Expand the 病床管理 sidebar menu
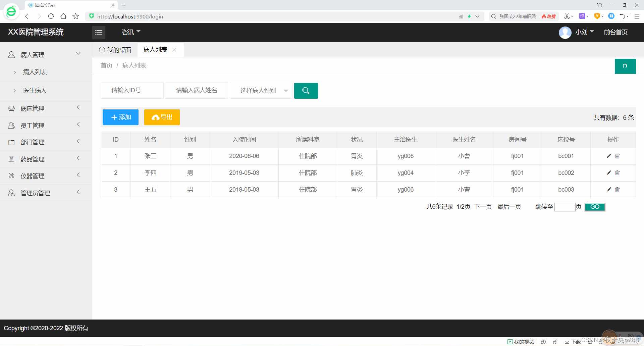The width and height of the screenshot is (644, 346). click(46, 108)
